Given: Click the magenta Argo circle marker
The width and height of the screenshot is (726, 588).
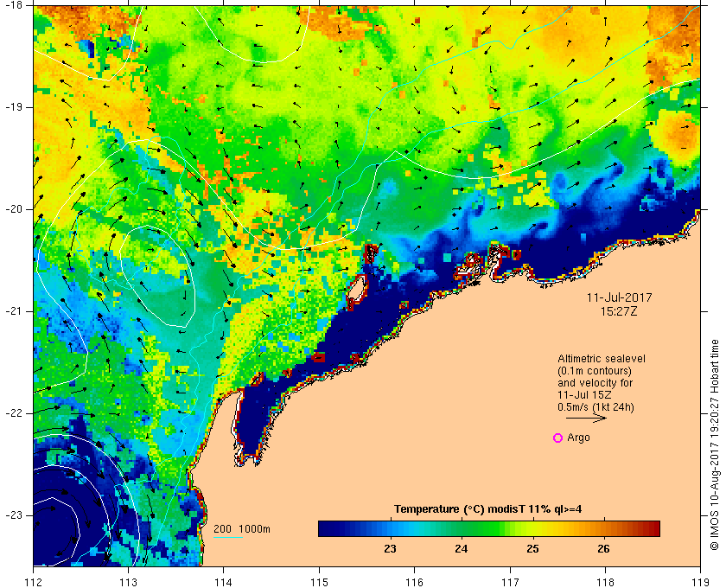Looking at the screenshot, I should (558, 438).
